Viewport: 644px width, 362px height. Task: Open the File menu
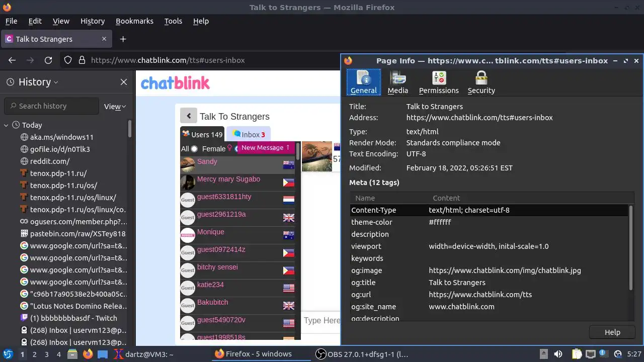pos(11,21)
